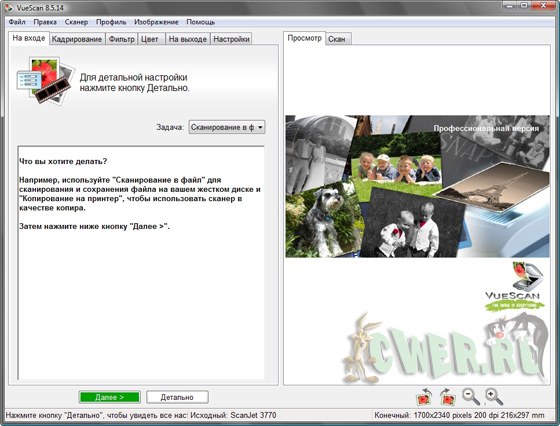Image resolution: width=560 pixels, height=426 pixels.
Task: Click the scanner settings illustration icon
Action: [46, 80]
